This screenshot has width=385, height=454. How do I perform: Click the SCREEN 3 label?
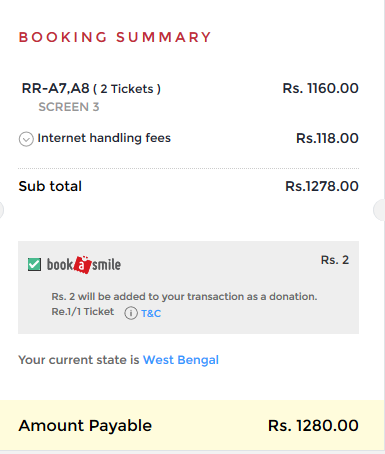click(69, 107)
